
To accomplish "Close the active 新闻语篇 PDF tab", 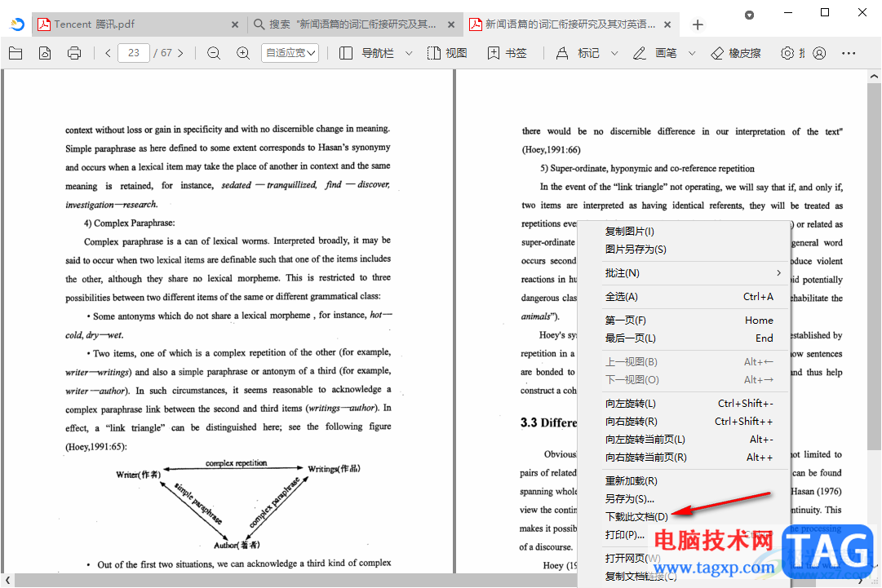I will coord(667,24).
